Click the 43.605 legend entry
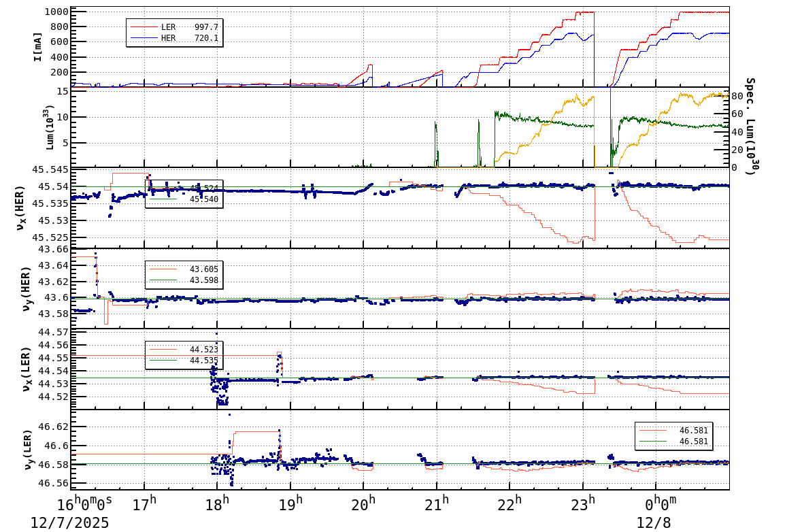 click(x=203, y=269)
